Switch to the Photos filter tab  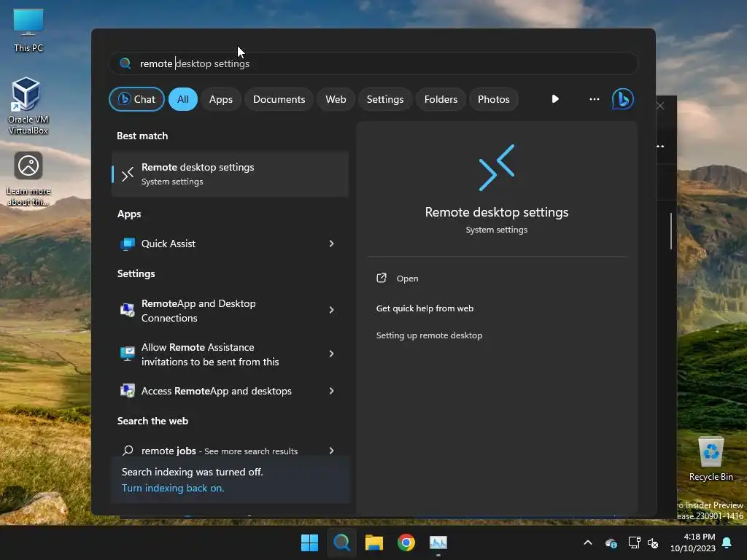494,99
